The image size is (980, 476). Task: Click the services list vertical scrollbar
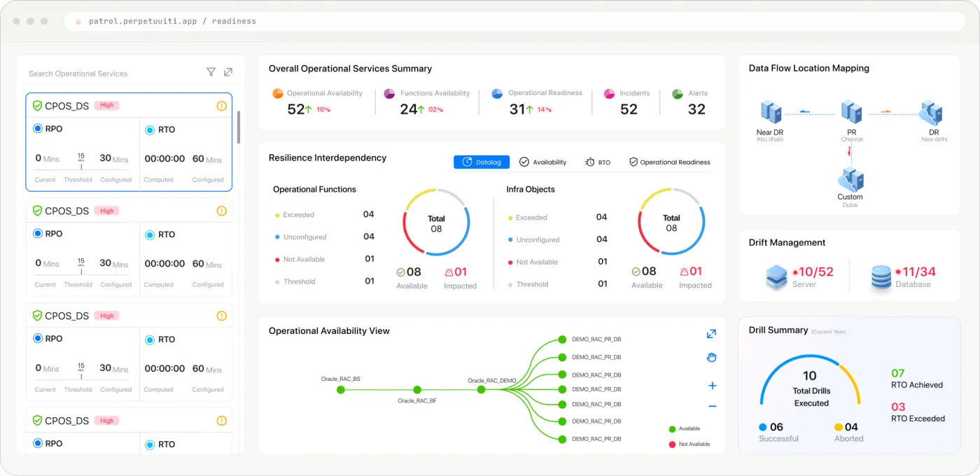click(x=239, y=127)
